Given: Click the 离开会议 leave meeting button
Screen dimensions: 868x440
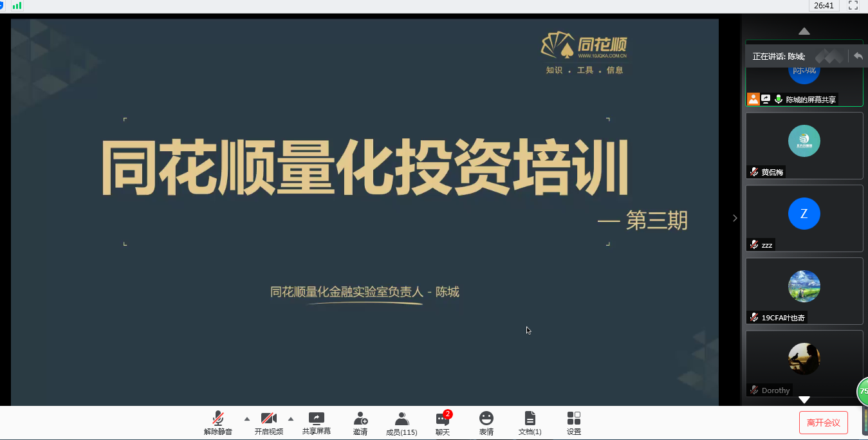Looking at the screenshot, I should (x=824, y=423).
